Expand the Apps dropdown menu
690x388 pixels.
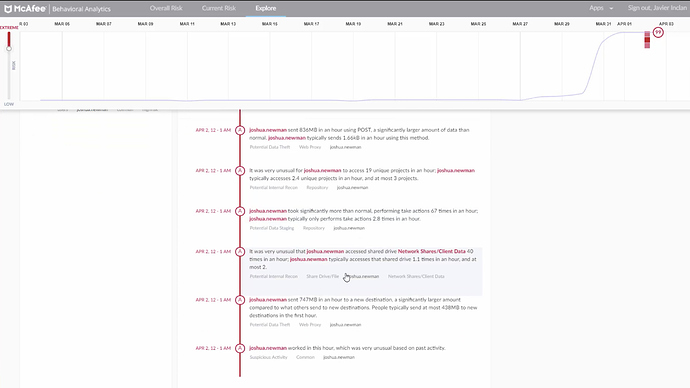pyautogui.click(x=601, y=8)
